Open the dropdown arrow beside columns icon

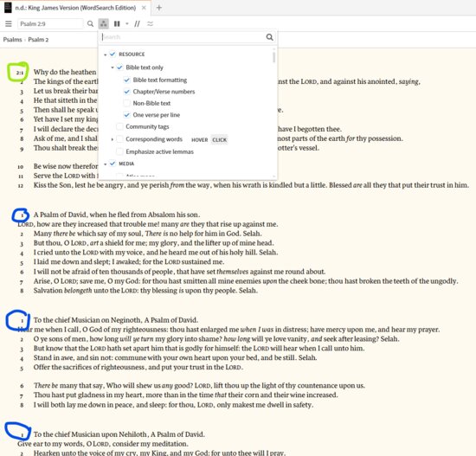(127, 23)
